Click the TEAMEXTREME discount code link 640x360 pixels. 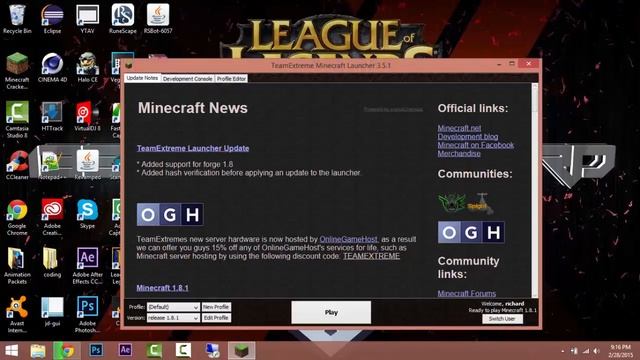pos(371,256)
